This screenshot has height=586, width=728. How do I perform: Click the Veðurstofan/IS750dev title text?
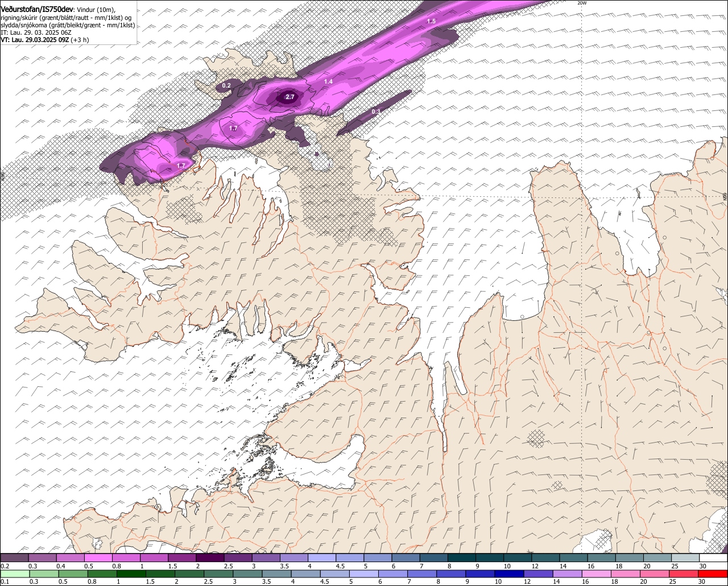pyautogui.click(x=36, y=9)
